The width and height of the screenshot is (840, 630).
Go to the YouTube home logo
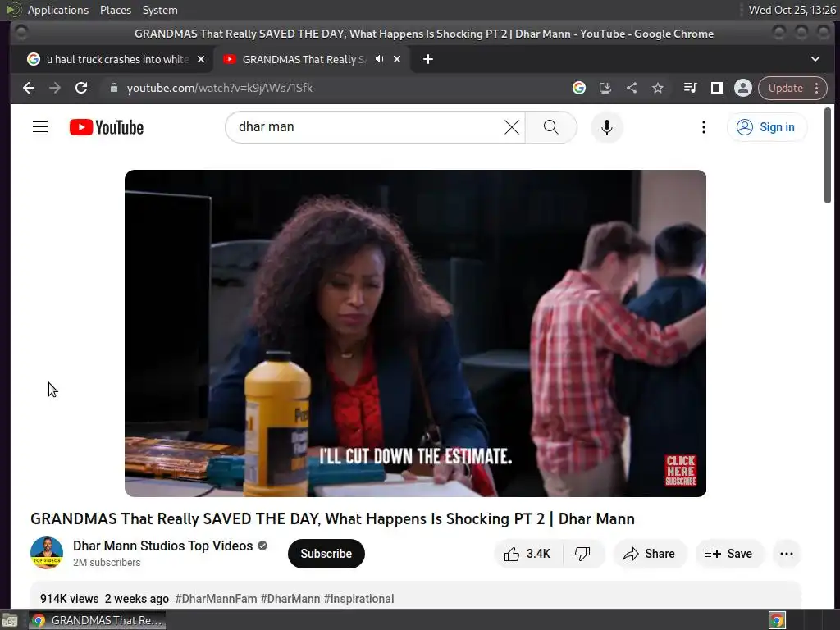coord(107,127)
